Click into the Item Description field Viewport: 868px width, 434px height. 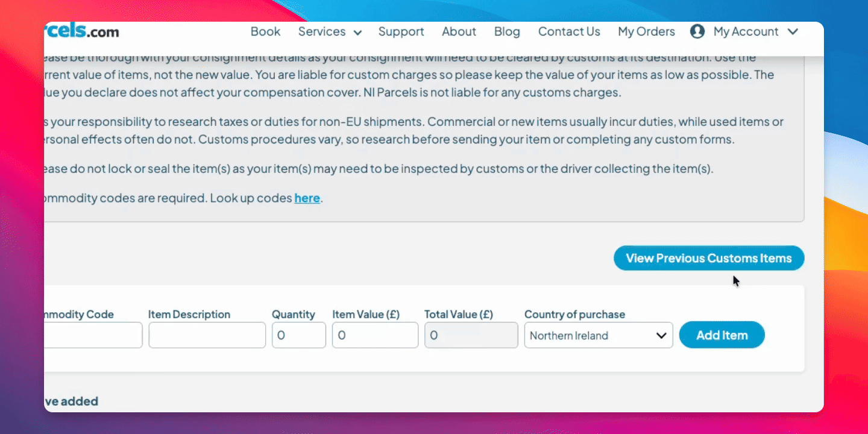point(207,335)
